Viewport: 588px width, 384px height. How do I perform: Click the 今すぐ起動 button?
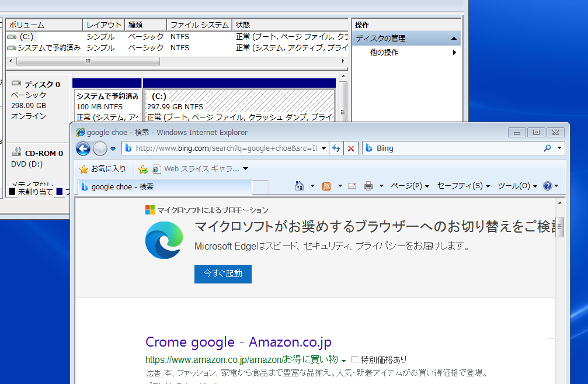pos(222,274)
